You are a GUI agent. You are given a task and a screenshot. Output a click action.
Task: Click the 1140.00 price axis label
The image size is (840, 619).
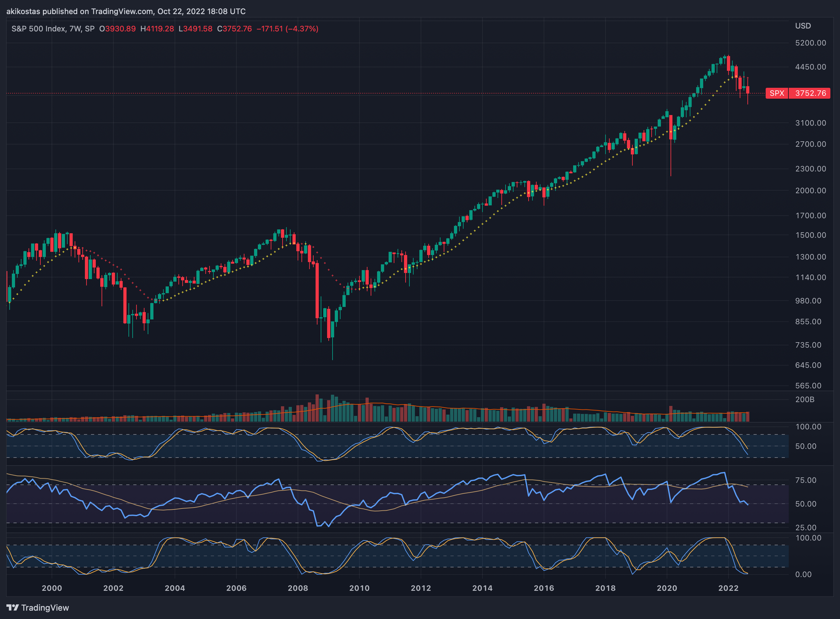pos(811,278)
